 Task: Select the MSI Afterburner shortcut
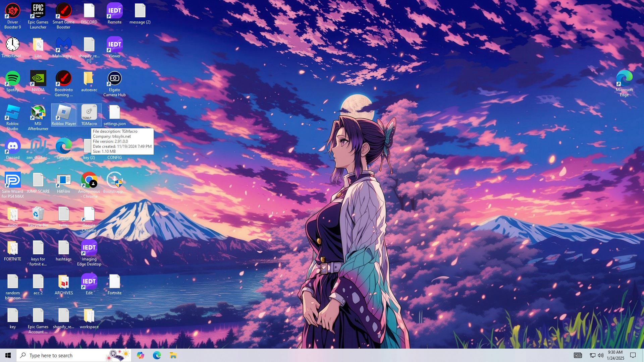(x=38, y=113)
